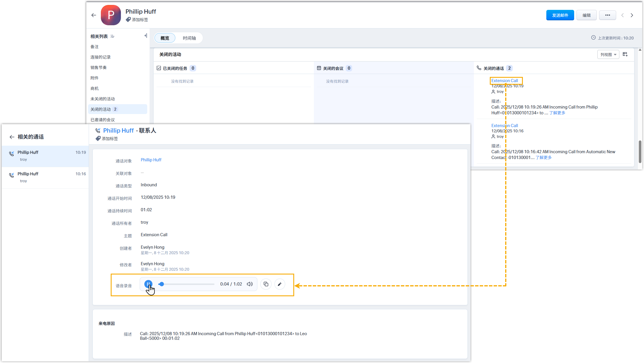
Task: Mute the recording volume speaker icon
Action: [250, 284]
